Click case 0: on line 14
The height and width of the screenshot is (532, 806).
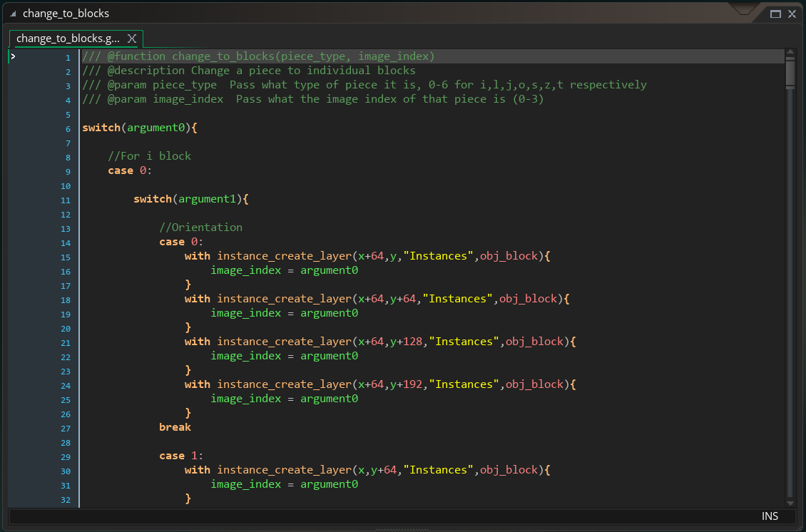pos(181,242)
